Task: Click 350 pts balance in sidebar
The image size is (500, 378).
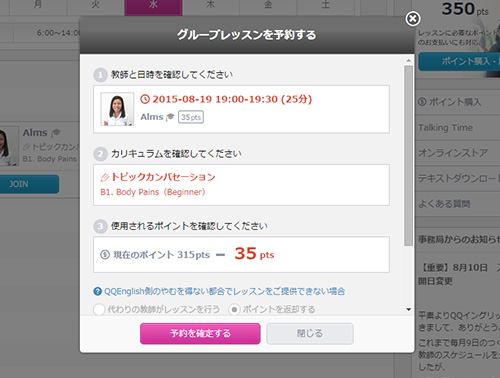Action: [x=465, y=9]
